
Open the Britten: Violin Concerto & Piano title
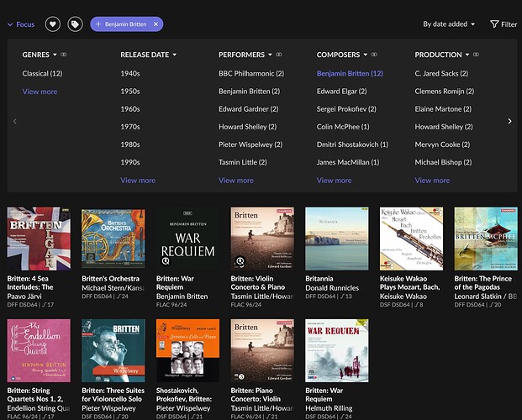coord(258,283)
